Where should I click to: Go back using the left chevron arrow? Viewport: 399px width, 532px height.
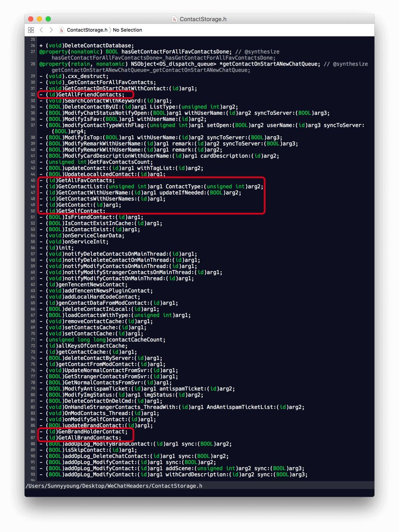tap(41, 30)
